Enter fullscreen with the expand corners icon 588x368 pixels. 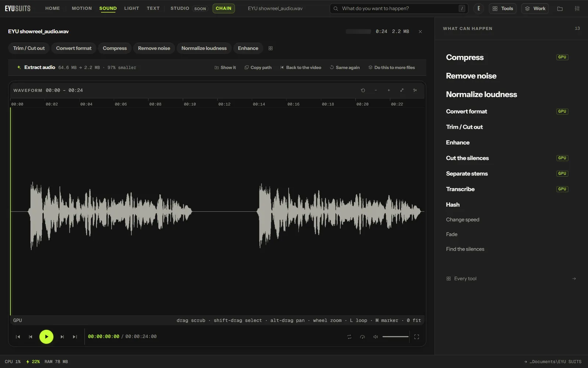(416, 337)
